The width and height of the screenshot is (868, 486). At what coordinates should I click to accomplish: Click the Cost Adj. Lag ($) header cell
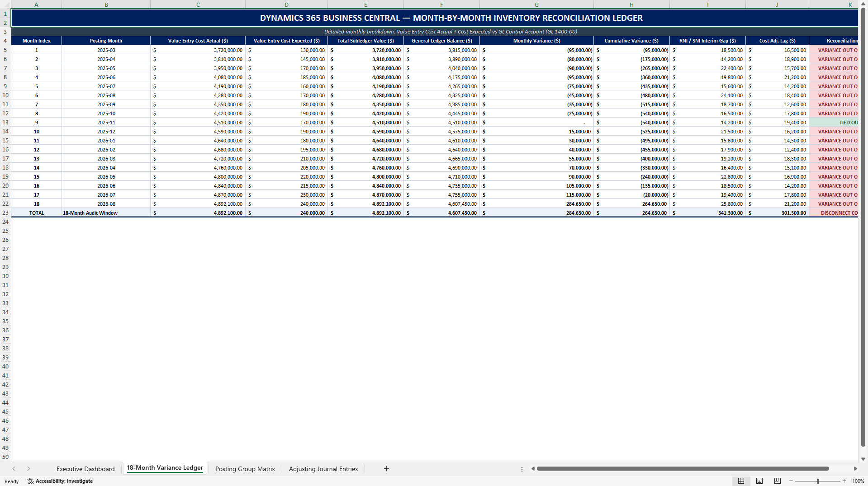777,41
